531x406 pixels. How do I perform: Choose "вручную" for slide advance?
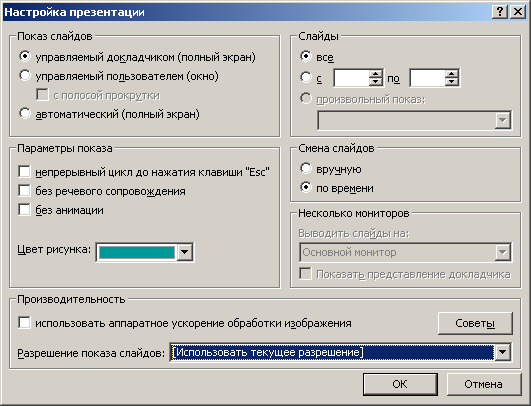coord(305,168)
